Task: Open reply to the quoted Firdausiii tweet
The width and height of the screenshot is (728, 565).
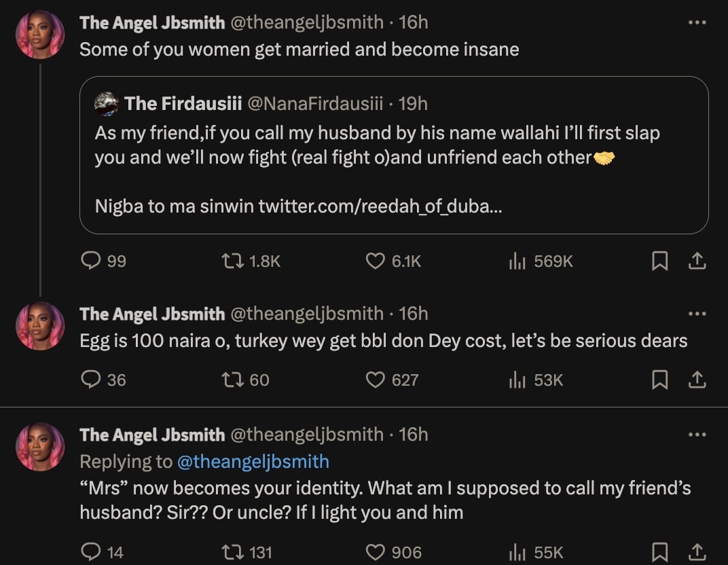Action: (93, 261)
